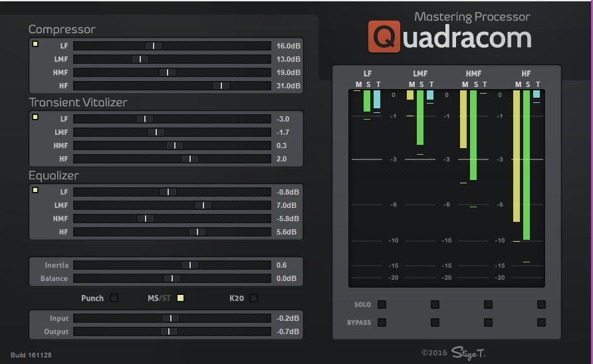Click the Compressor LMF value 13.0dB
The height and width of the screenshot is (364, 593).
pos(288,59)
